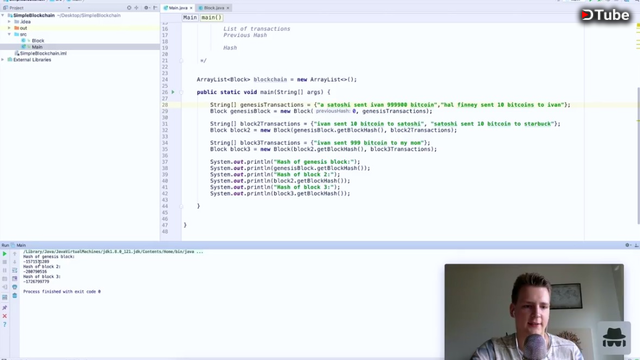Click 'Block block2 = new Block' line
This screenshot has height=360, width=640.
click(x=333, y=130)
